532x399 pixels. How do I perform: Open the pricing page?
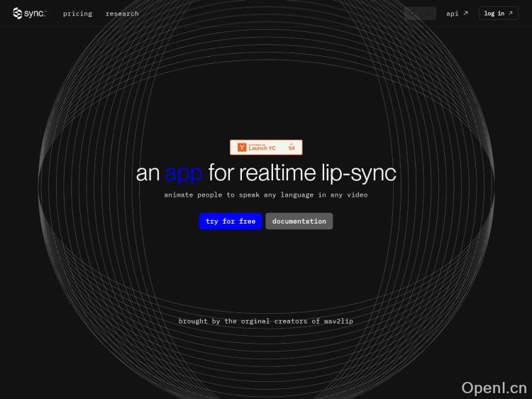pos(77,13)
